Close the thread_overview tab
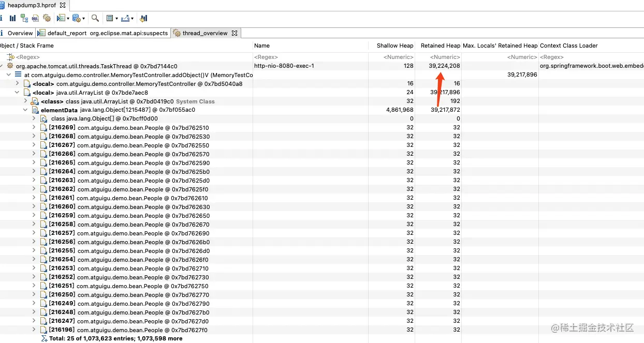This screenshot has height=343, width=644. tap(234, 33)
